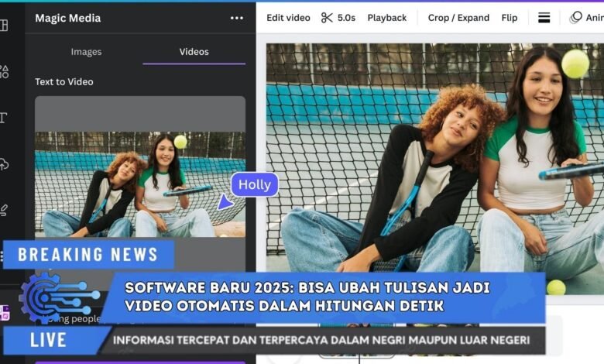Click the scissors trim icon
Viewport: 604px width, 364px height.
[327, 18]
